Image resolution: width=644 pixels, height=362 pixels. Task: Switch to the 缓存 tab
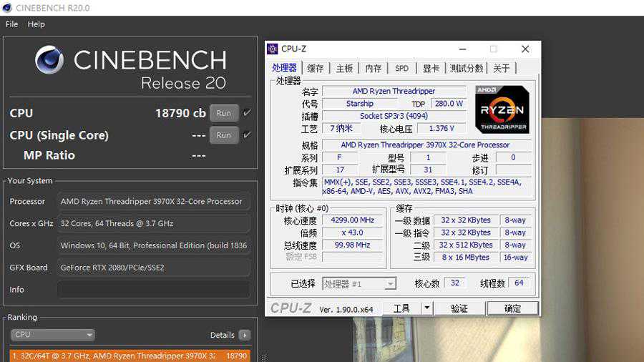click(316, 69)
